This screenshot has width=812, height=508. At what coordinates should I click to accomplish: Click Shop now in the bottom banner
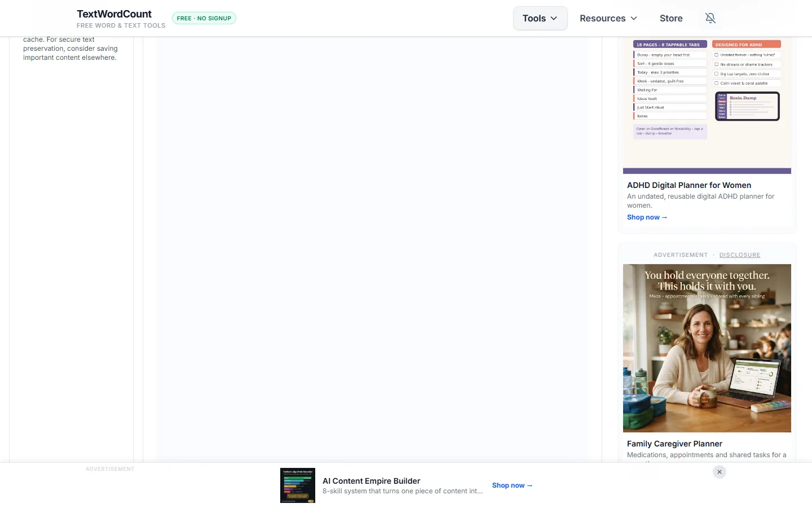(x=512, y=485)
